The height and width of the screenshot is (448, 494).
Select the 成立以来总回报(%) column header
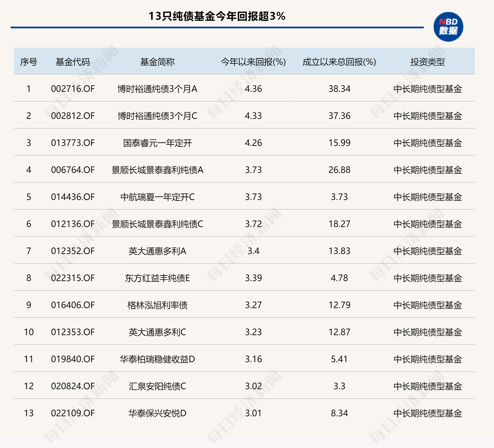click(x=339, y=62)
